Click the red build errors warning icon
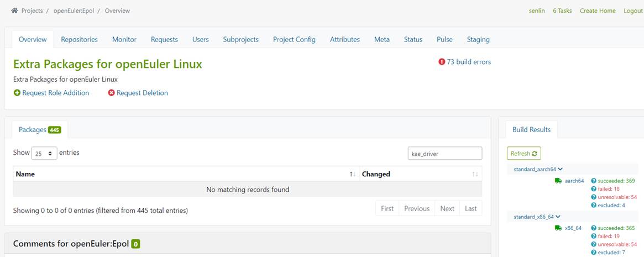Viewport: 644px width, 257px height. (442, 62)
